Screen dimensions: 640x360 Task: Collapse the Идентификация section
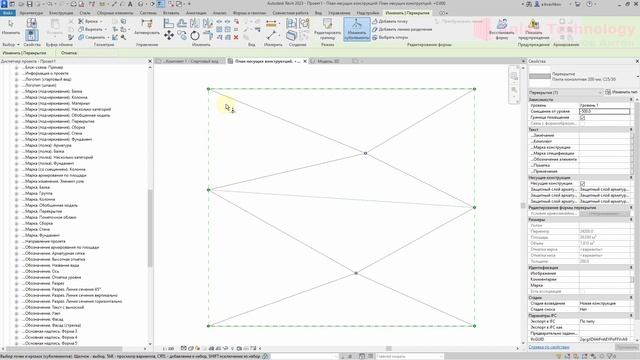click(631, 267)
